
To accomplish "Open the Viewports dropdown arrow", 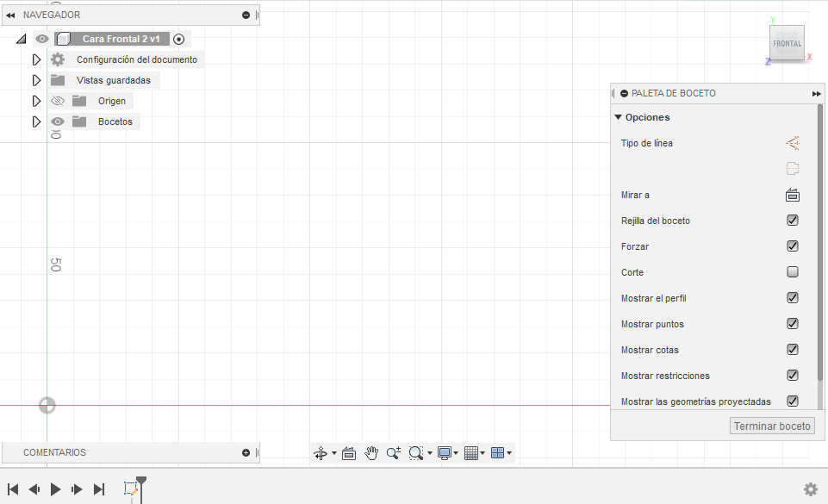I will pyautogui.click(x=509, y=453).
